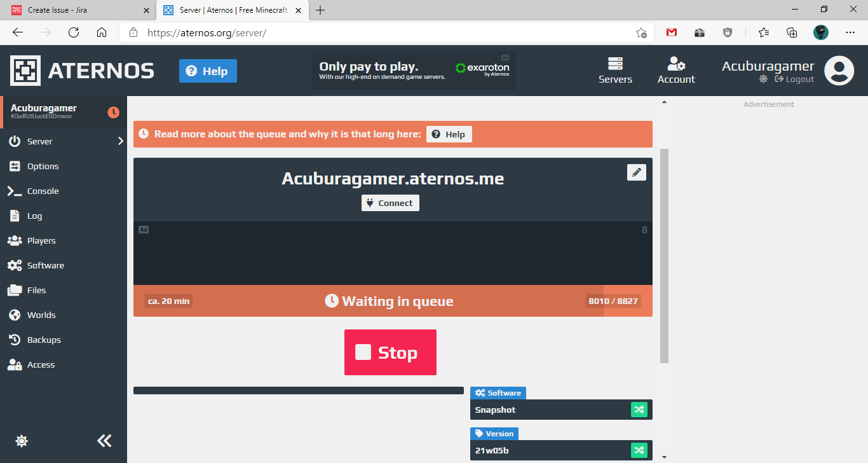Open the Account settings icon
Image resolution: width=868 pixels, height=463 pixels.
pyautogui.click(x=675, y=64)
